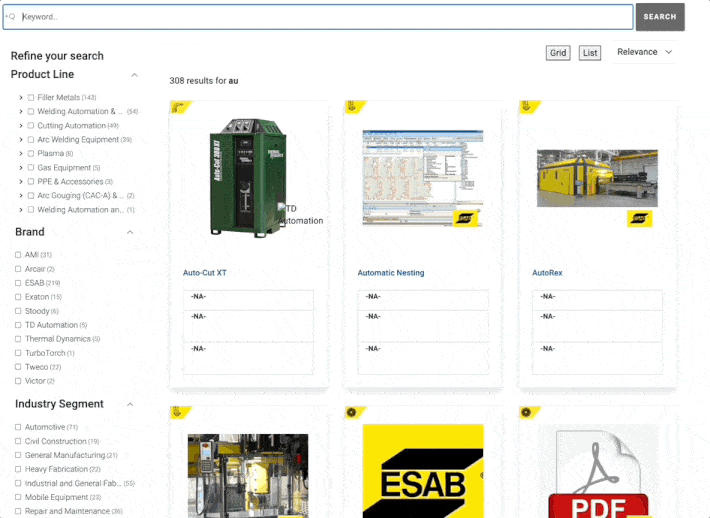Screen dimensions: 710x518
Task: Check the PPE & Accessories checkbox
Action: [x=31, y=182]
